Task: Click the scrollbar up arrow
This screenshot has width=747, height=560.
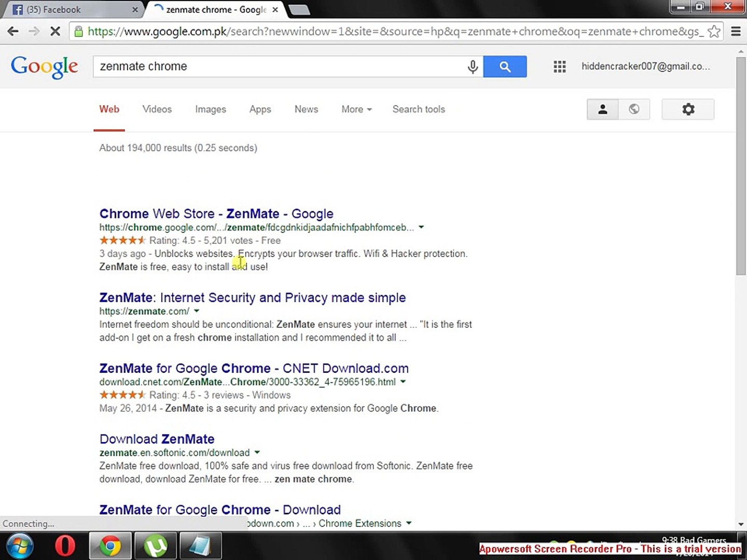Action: (741, 52)
